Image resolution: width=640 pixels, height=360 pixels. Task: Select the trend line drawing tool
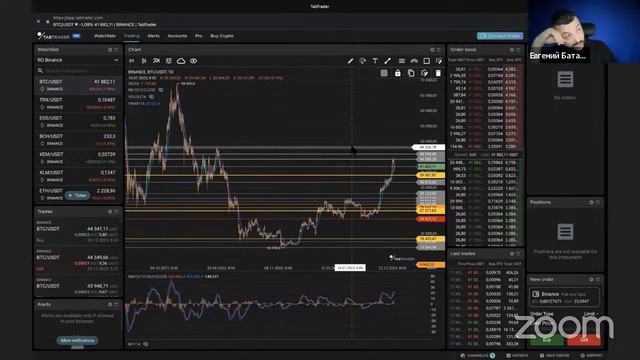pyautogui.click(x=387, y=61)
